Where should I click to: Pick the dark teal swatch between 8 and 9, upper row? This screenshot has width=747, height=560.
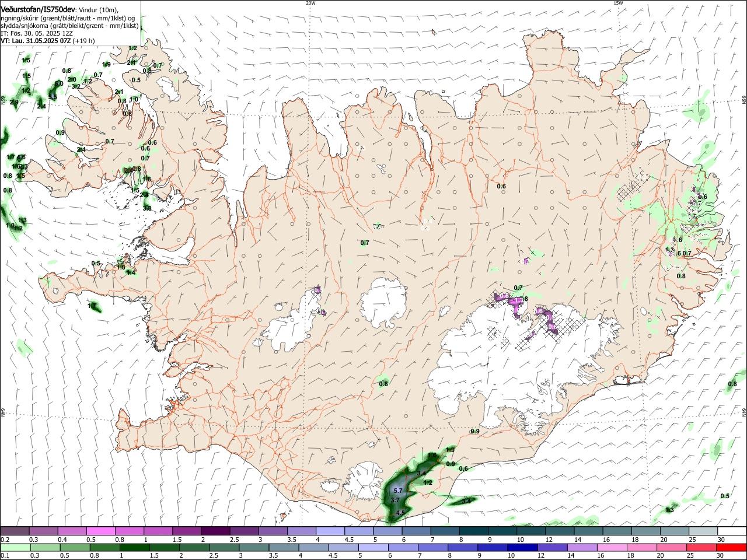tap(473, 531)
